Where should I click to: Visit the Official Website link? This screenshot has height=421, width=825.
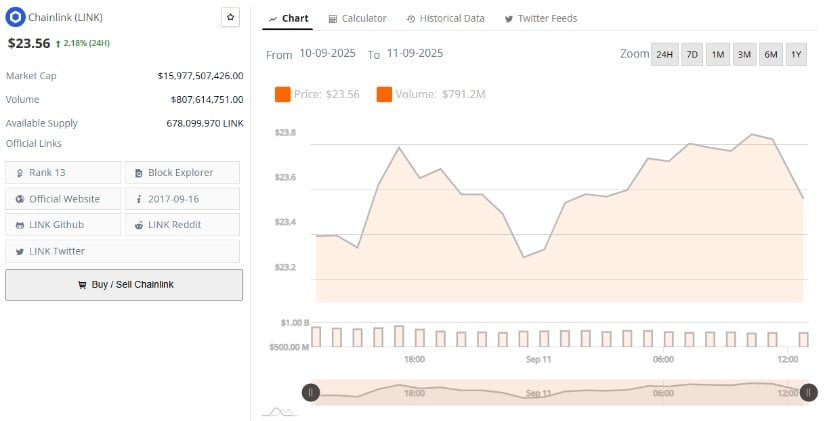click(x=63, y=199)
